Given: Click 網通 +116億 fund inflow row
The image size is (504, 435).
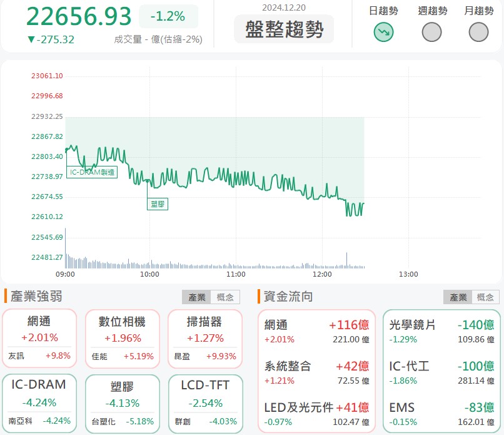Looking at the screenshot, I should pos(316,331).
